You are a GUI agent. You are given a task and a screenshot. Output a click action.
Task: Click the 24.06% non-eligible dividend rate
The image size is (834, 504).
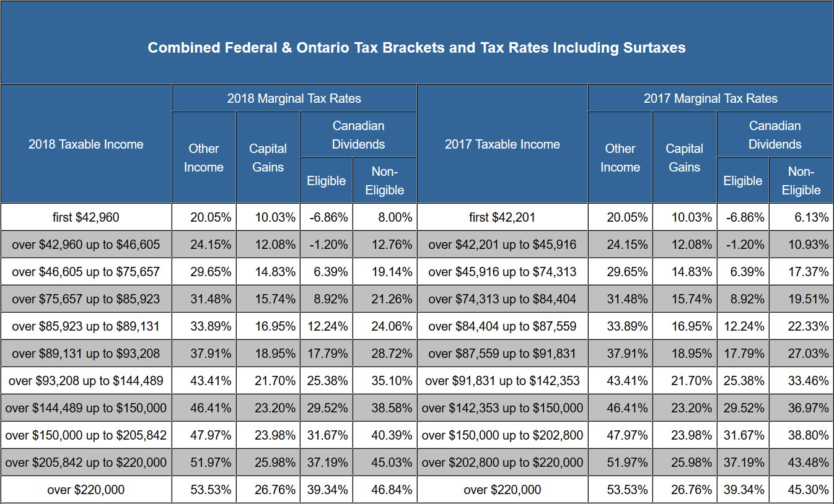pyautogui.click(x=384, y=326)
